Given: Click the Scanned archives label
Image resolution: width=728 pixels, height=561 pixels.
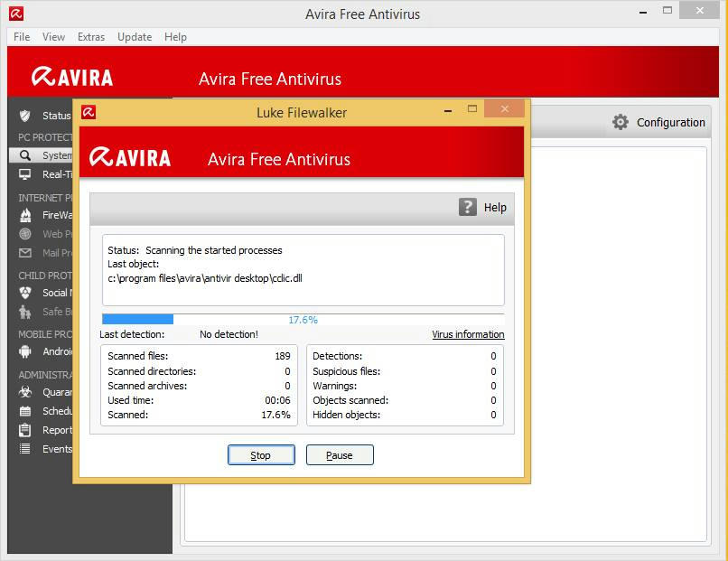Looking at the screenshot, I should coord(147,386).
